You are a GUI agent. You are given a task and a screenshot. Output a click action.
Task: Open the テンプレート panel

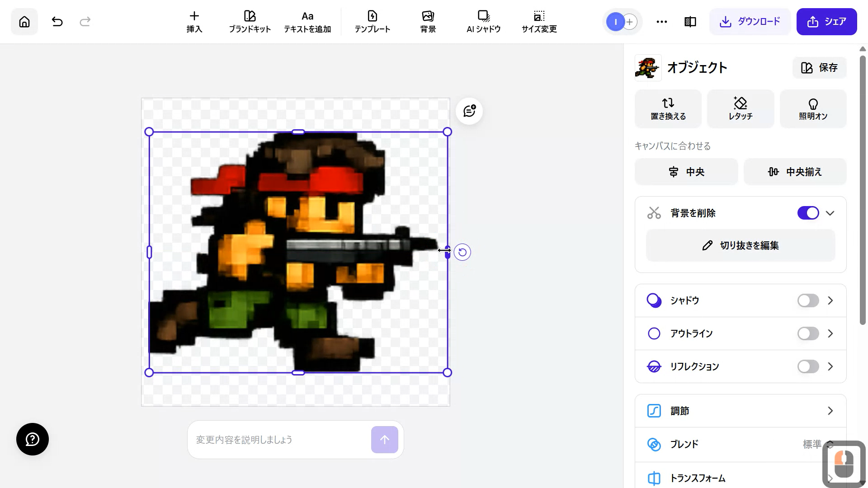point(372,22)
